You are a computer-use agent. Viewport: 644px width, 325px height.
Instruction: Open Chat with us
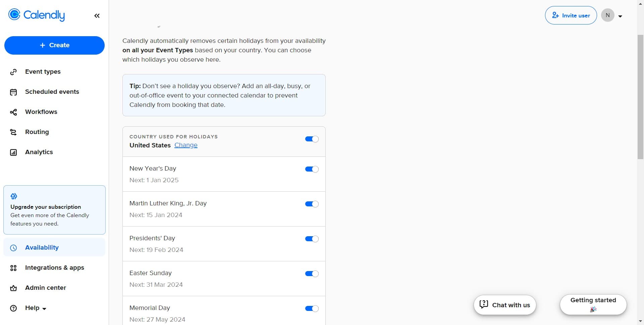pos(504,305)
